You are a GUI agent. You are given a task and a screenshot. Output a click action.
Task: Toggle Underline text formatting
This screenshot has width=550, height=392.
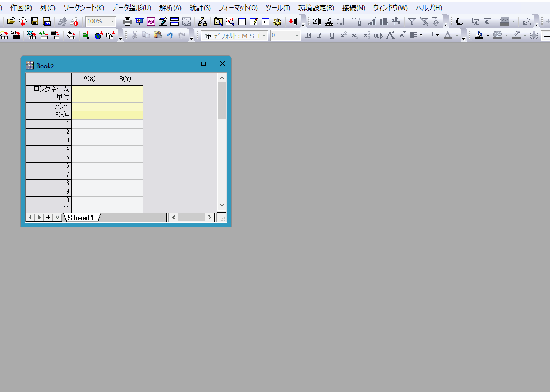332,35
